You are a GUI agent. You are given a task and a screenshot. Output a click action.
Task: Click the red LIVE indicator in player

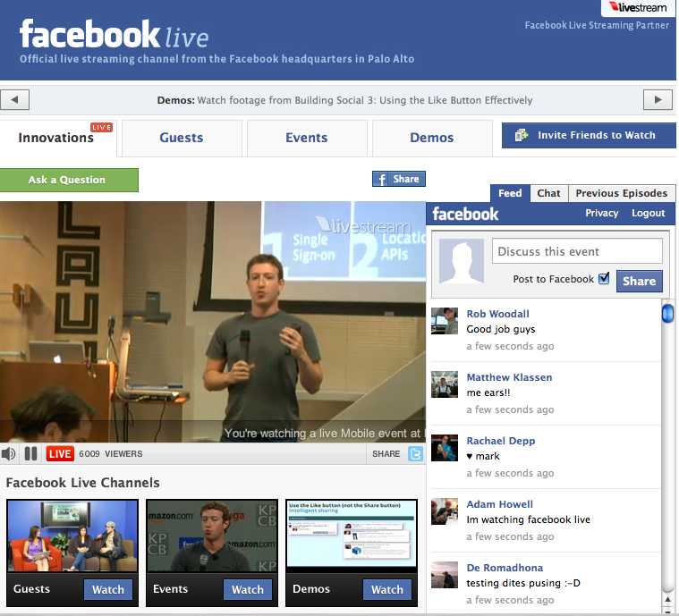pos(60,453)
